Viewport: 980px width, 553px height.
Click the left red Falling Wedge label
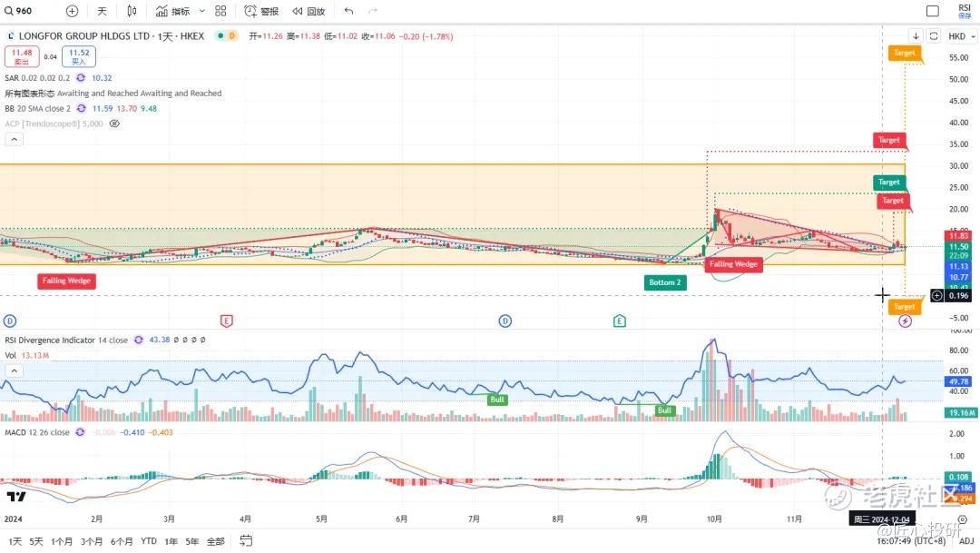(x=66, y=281)
